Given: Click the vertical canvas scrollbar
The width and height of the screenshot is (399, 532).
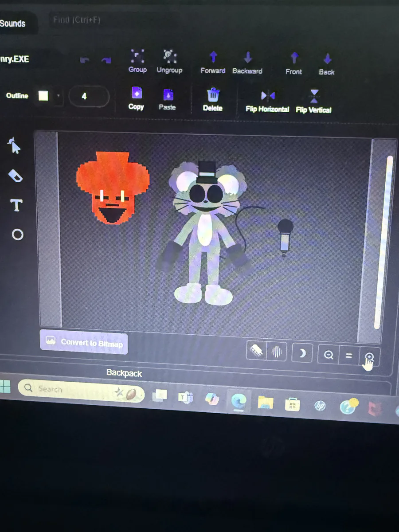Looking at the screenshot, I should pos(383,242).
